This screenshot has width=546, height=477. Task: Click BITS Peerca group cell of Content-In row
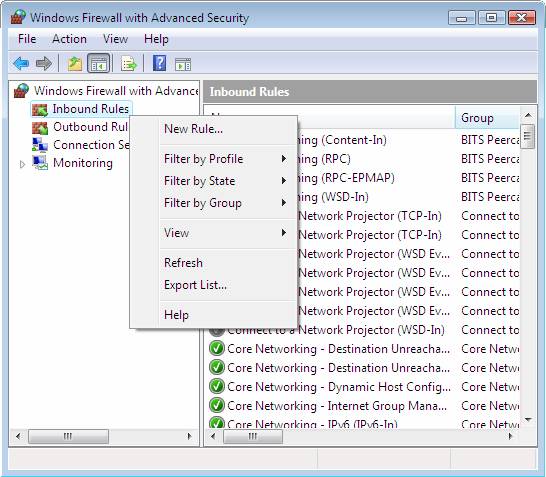point(490,140)
